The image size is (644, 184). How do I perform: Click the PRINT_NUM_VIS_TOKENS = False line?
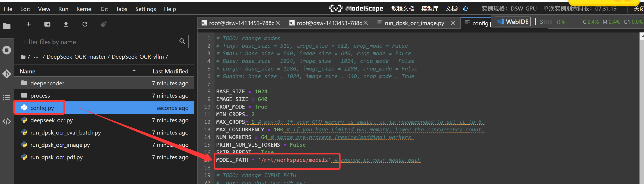pos(261,145)
